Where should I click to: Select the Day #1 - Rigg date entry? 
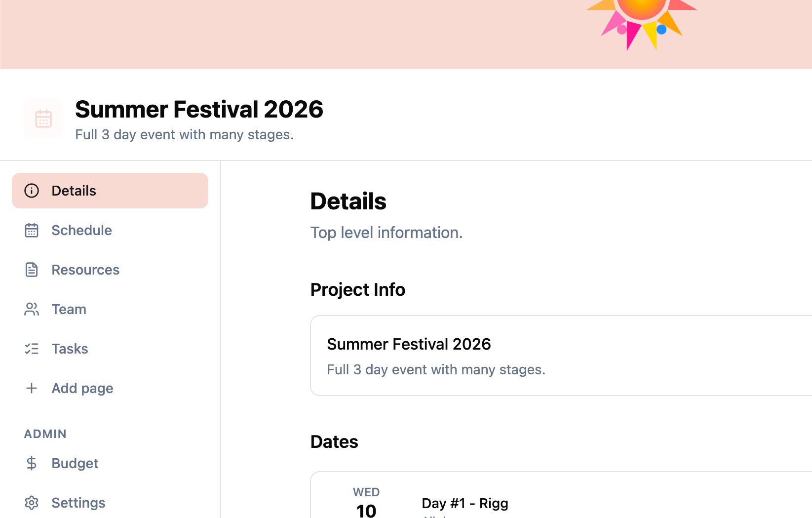(465, 503)
